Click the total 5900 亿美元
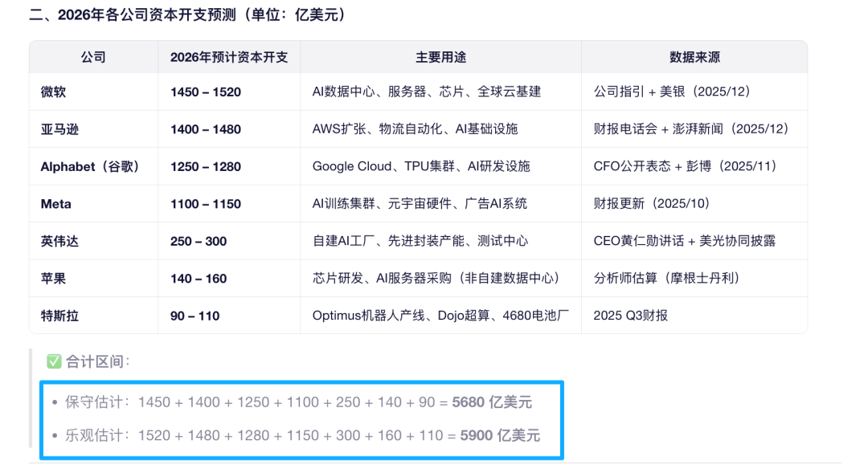This screenshot has height=469, width=868. point(500,435)
